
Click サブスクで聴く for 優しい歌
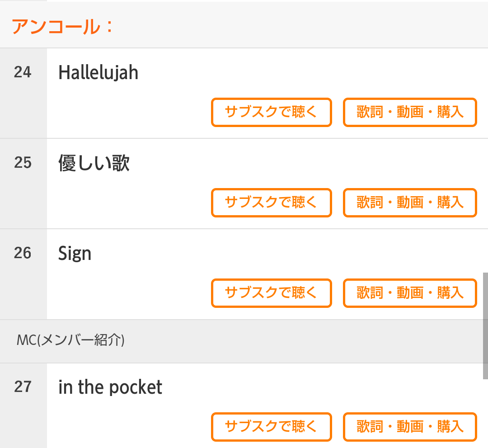[271, 203]
